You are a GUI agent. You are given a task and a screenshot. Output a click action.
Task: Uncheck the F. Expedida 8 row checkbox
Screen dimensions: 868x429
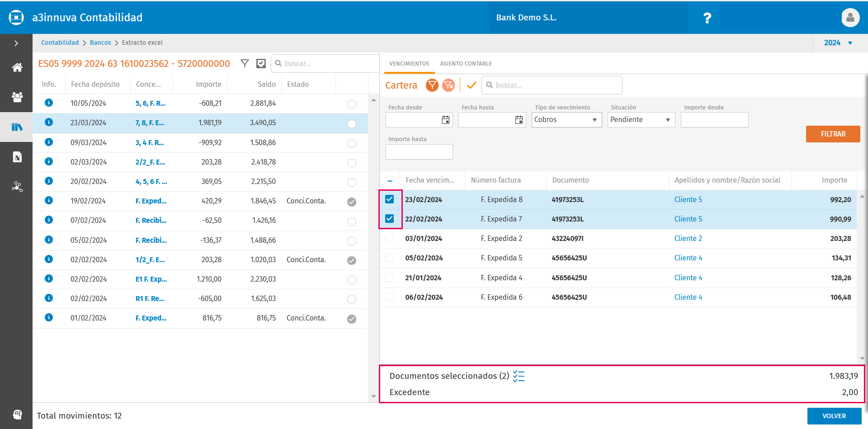point(389,199)
